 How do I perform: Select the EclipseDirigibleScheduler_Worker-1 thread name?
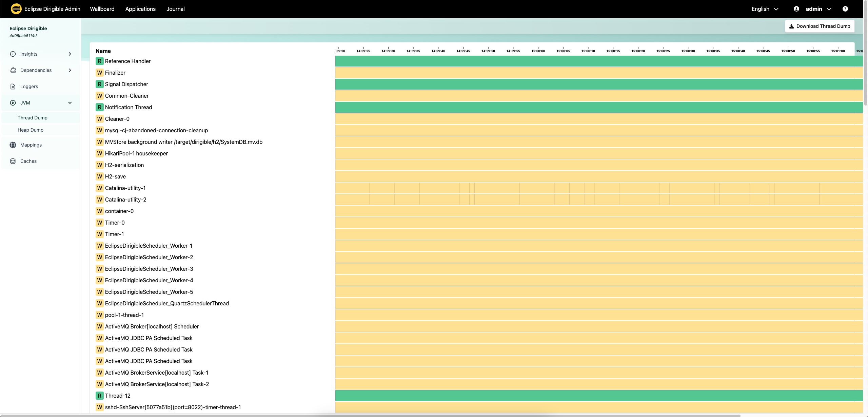pyautogui.click(x=149, y=246)
